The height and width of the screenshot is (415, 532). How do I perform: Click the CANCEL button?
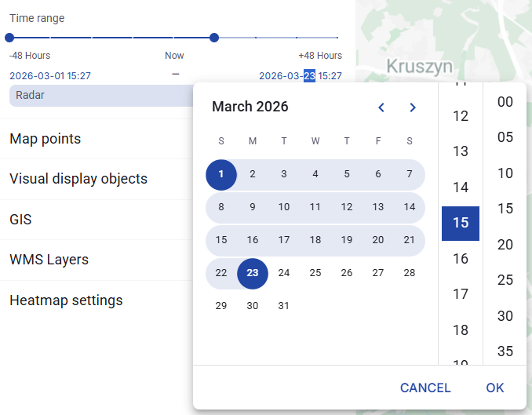coord(425,388)
